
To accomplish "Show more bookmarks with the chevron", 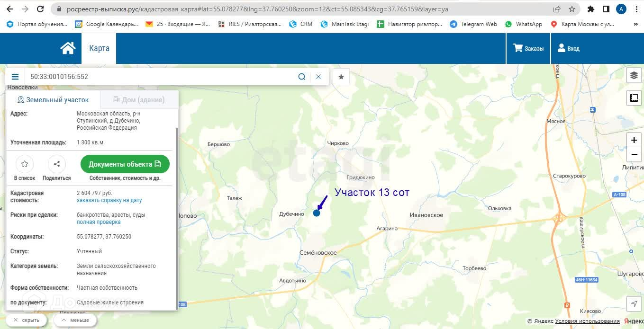I will (636, 24).
